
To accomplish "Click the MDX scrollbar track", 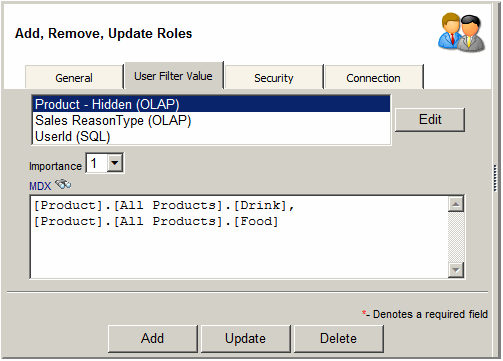I will pos(456,237).
